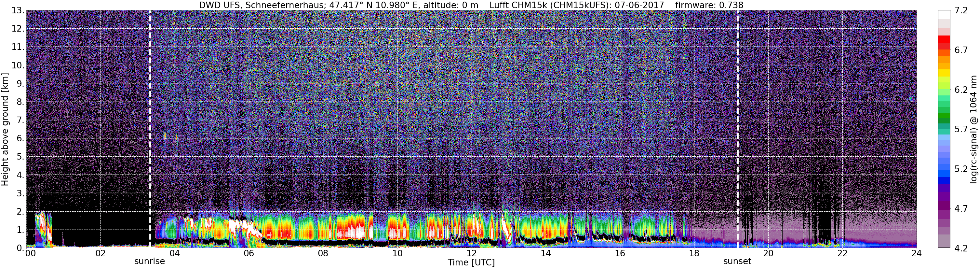Click the 'Time [UTC]' axis label
The height and width of the screenshot is (269, 980).
[x=471, y=262]
